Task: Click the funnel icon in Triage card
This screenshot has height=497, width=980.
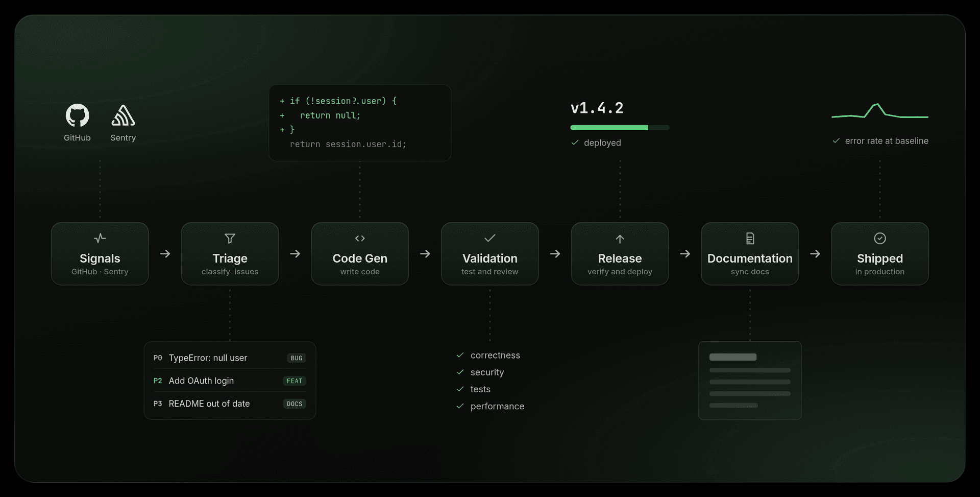Action: [x=230, y=239]
